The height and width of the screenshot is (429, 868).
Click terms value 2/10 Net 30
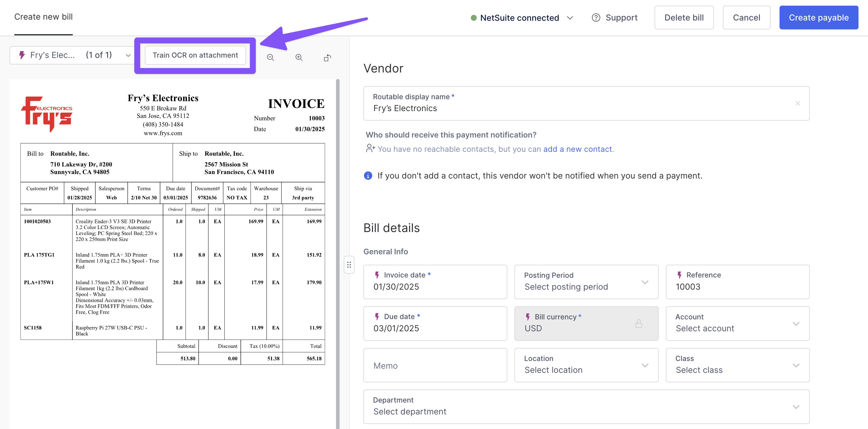144,197
